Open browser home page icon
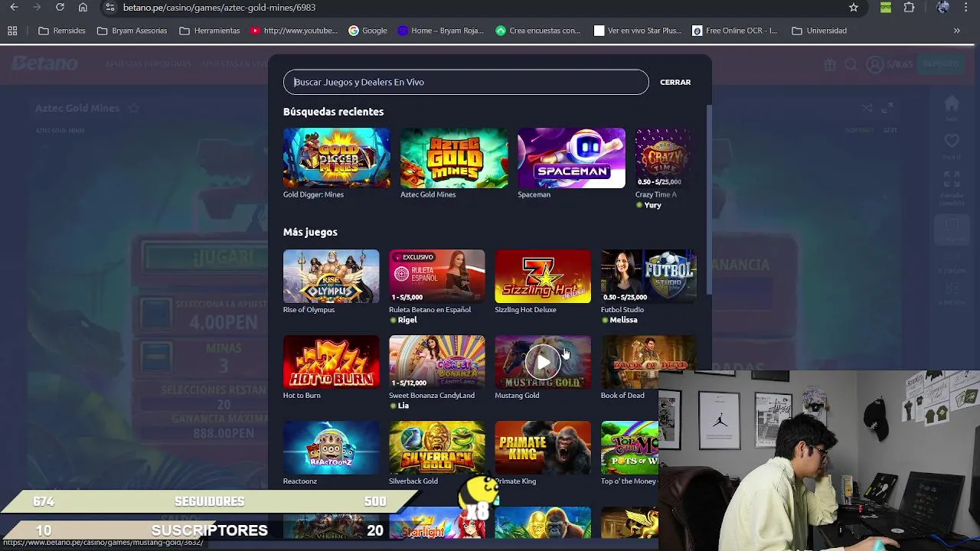Viewport: 980px width, 551px height. pyautogui.click(x=83, y=8)
